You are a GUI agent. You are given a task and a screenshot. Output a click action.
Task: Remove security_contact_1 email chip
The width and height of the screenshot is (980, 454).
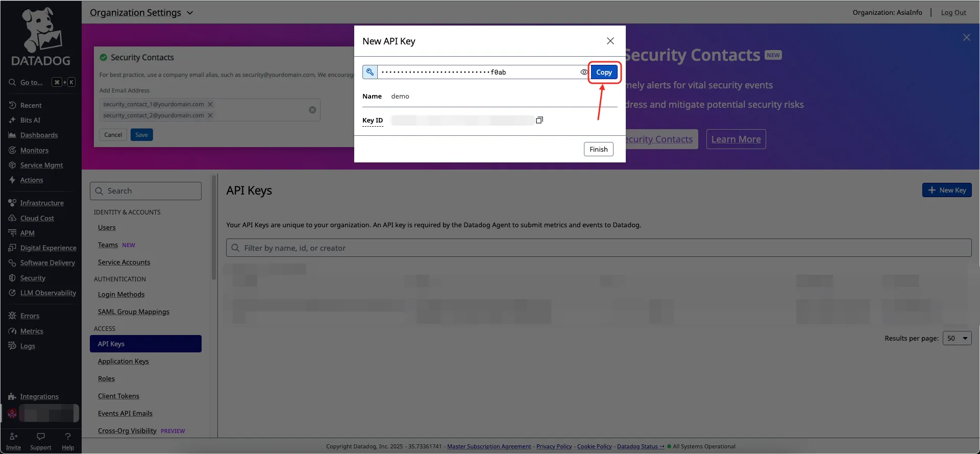[210, 104]
